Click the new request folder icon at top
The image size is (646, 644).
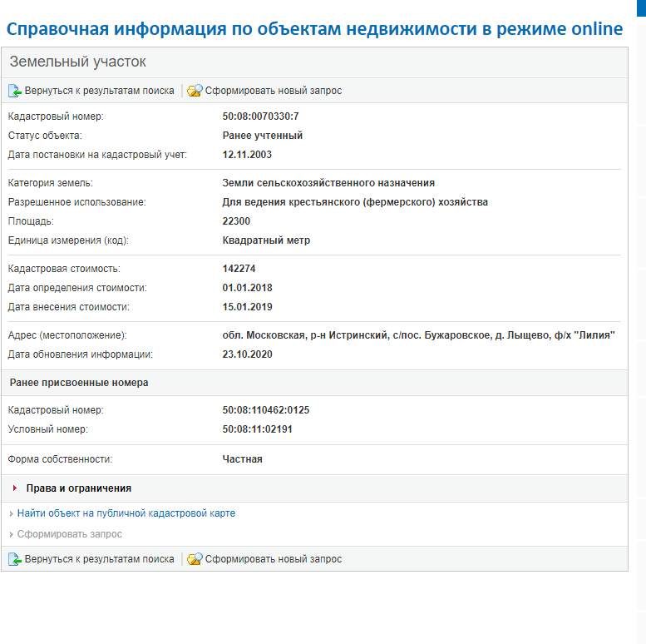click(195, 91)
